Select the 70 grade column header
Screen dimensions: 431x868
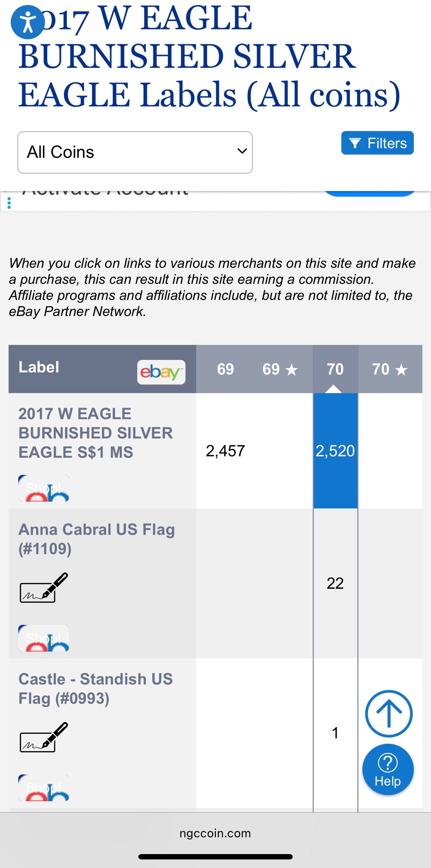pos(335,369)
